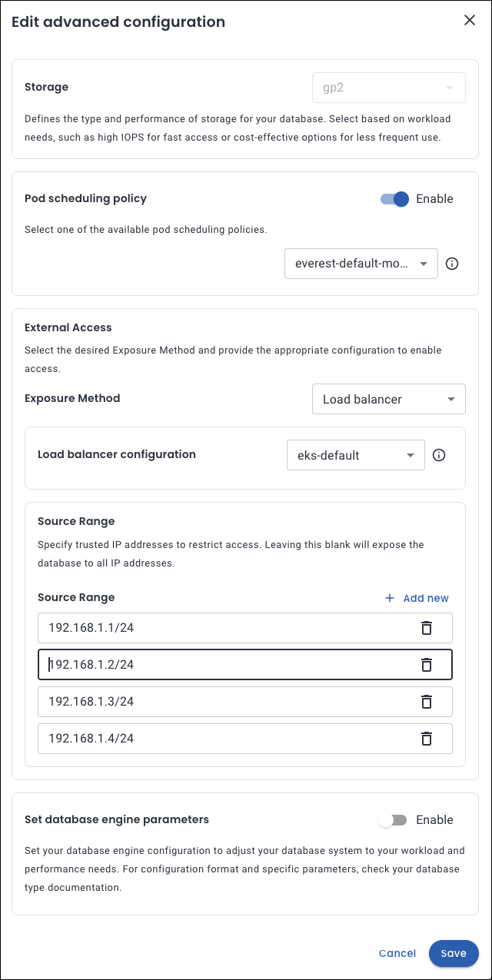This screenshot has height=980, width=492.
Task: Open the gp2 Storage class dropdown
Action: pyautogui.click(x=388, y=88)
